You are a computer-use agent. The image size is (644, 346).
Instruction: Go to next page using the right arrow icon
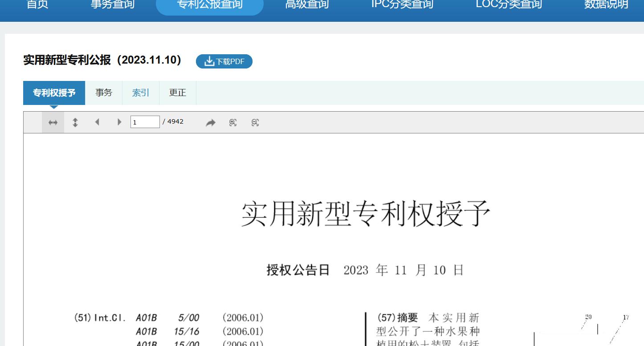(x=119, y=122)
